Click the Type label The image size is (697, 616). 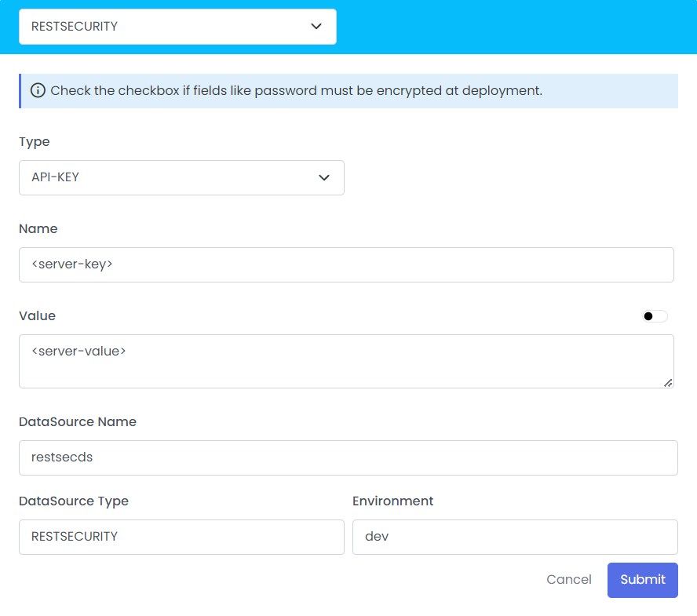[x=35, y=142]
